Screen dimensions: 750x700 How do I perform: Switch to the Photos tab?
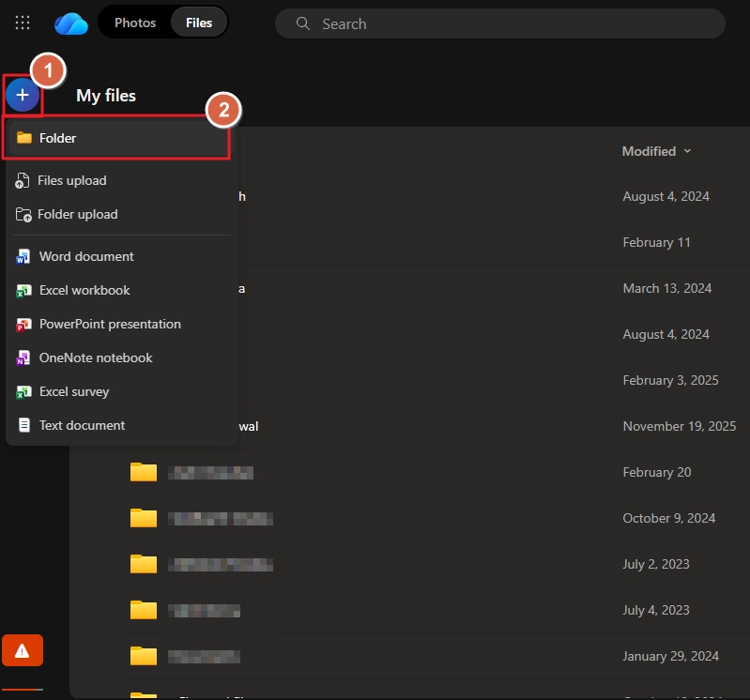pyautogui.click(x=135, y=23)
